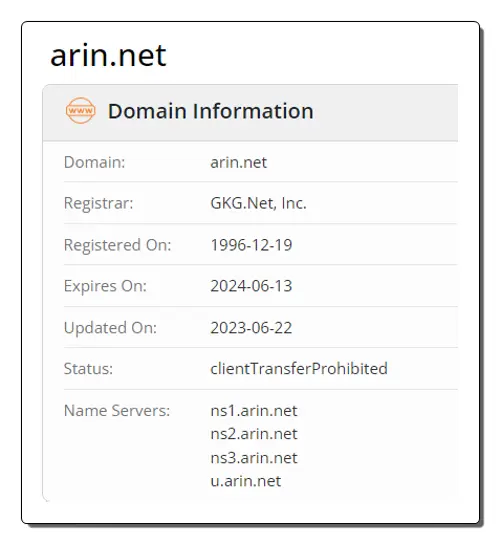Click the orange www globe icon

[x=80, y=111]
